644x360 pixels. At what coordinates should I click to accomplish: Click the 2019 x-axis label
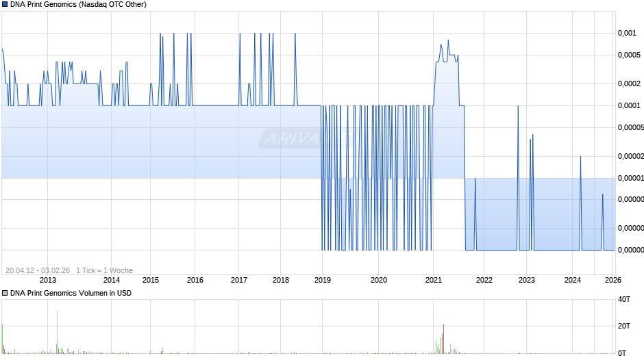click(323, 280)
